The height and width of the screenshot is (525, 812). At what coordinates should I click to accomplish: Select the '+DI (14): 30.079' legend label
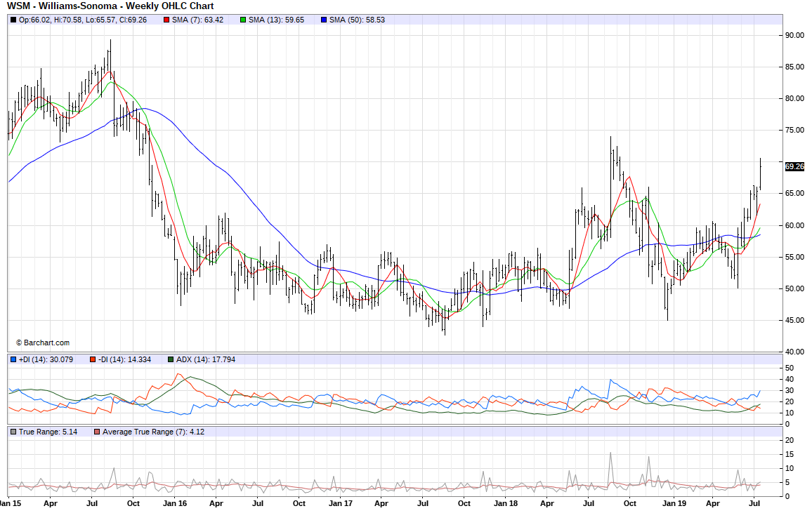(46, 359)
